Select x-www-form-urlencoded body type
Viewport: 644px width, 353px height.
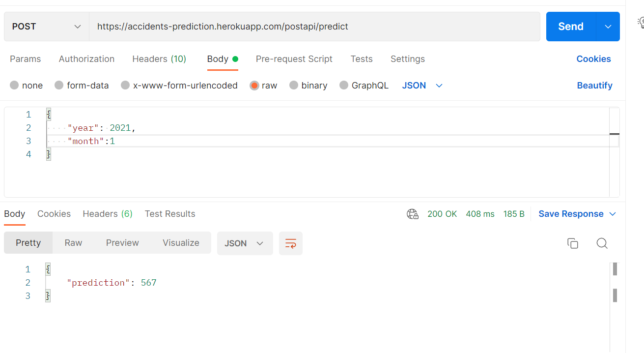coord(179,86)
